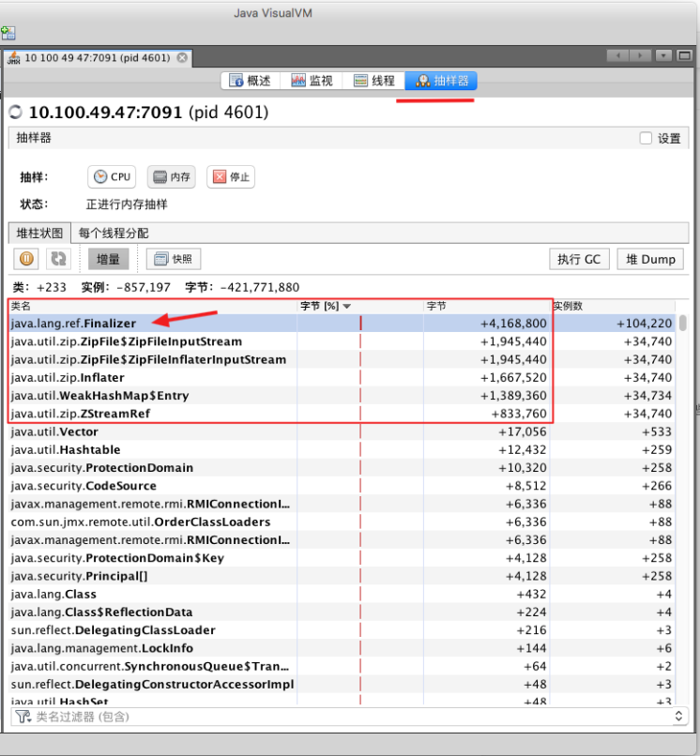
Task: Open the 堆柱状图 heap histogram tab
Action: click(x=40, y=234)
